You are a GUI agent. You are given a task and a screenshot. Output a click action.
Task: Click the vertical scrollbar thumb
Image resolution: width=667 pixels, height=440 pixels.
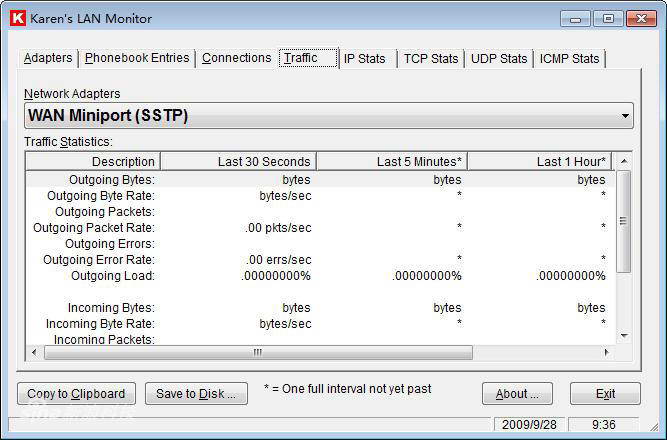point(624,221)
